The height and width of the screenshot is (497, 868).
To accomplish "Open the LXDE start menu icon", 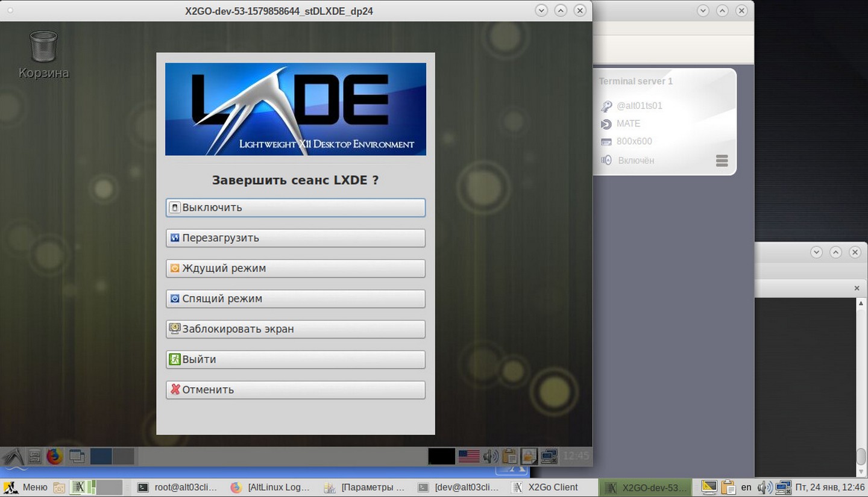I will [x=13, y=456].
